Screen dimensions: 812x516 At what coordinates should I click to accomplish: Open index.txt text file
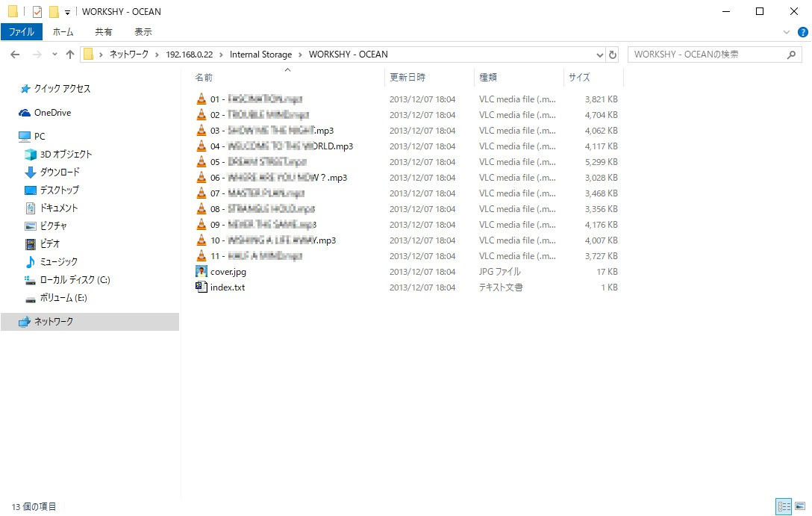click(201, 287)
